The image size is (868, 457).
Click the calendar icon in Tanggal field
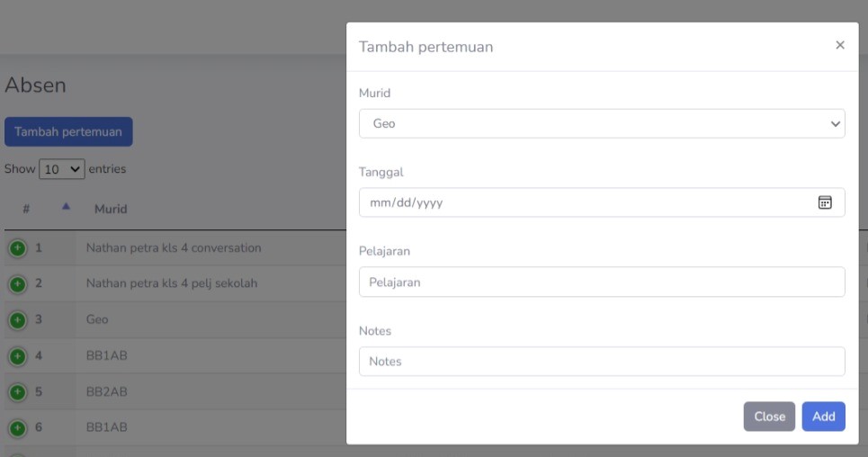pos(824,202)
